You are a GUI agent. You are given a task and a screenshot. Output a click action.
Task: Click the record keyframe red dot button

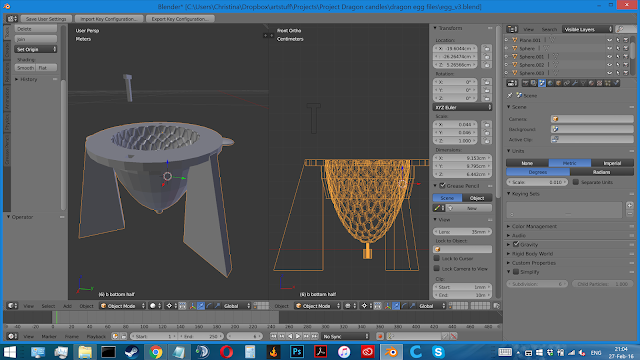380,336
